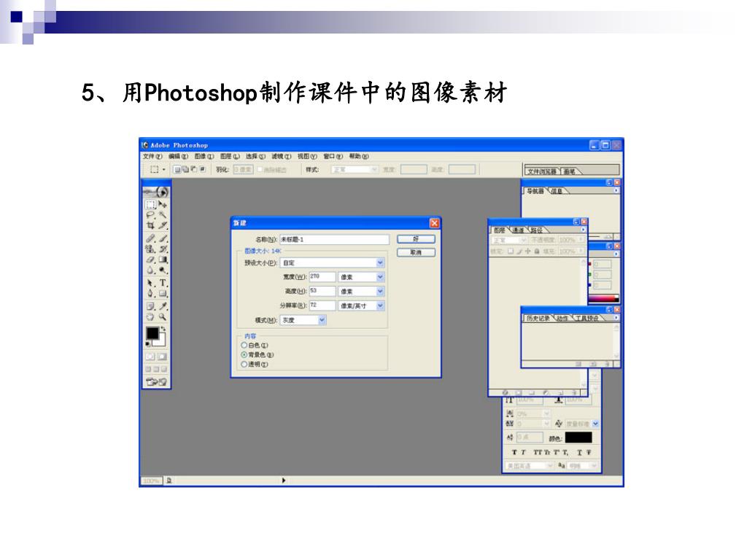This screenshot has height=560, width=747.
Task: Open marquee tool preset picker arrow
Action: coord(163,169)
